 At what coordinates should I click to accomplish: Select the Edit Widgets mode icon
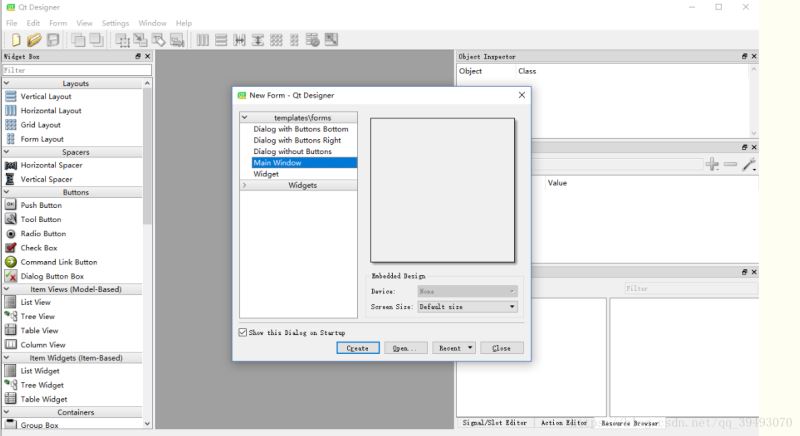pos(122,40)
